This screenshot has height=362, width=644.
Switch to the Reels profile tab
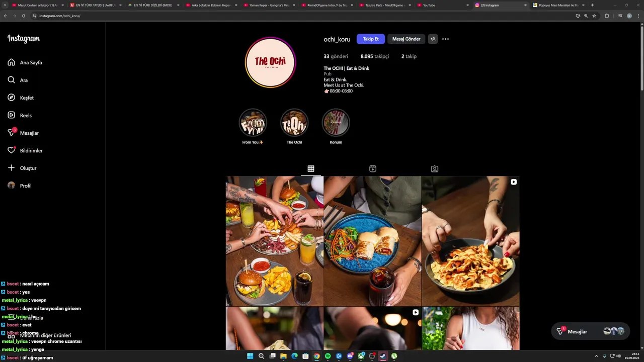pos(373,169)
